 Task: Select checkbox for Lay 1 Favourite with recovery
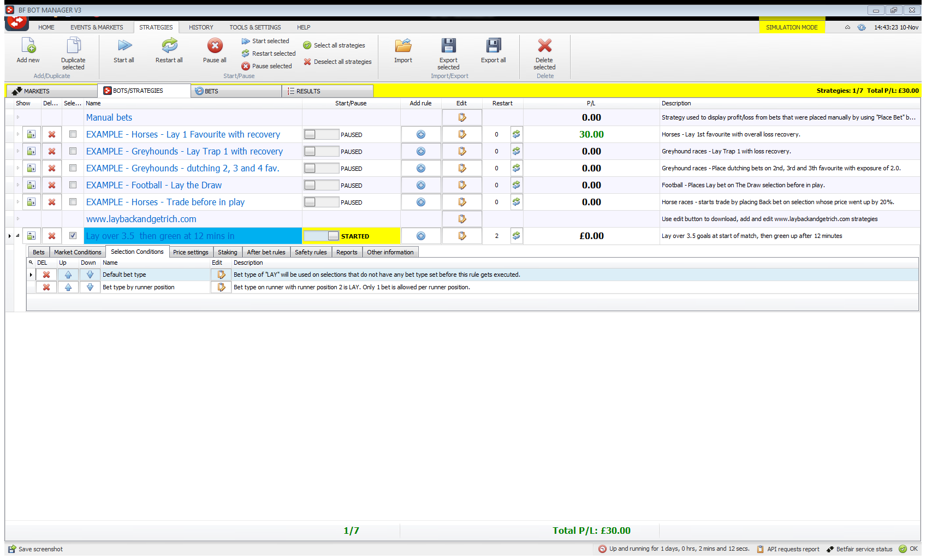click(73, 134)
